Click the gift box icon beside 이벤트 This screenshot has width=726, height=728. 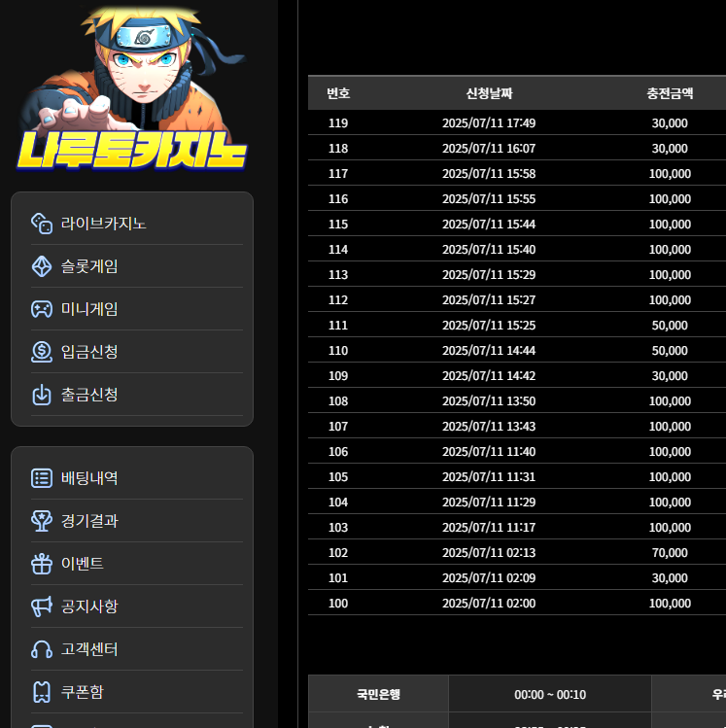(x=42, y=564)
